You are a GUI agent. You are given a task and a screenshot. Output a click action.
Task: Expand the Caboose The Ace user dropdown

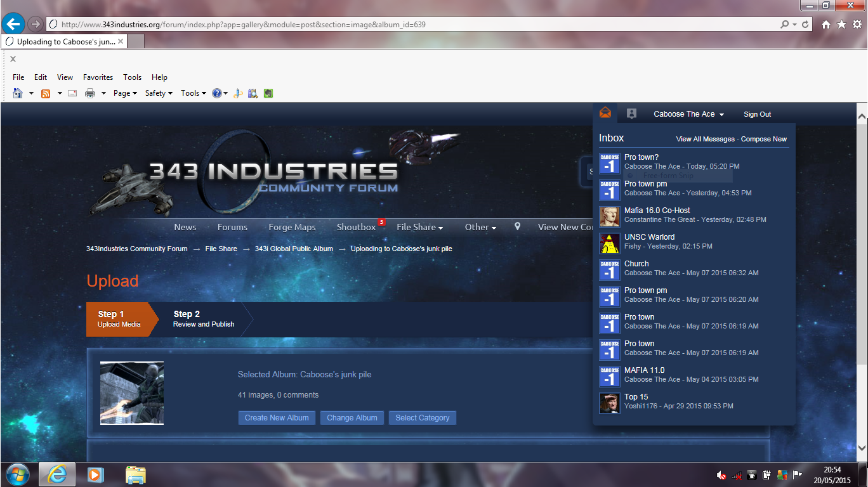point(688,114)
